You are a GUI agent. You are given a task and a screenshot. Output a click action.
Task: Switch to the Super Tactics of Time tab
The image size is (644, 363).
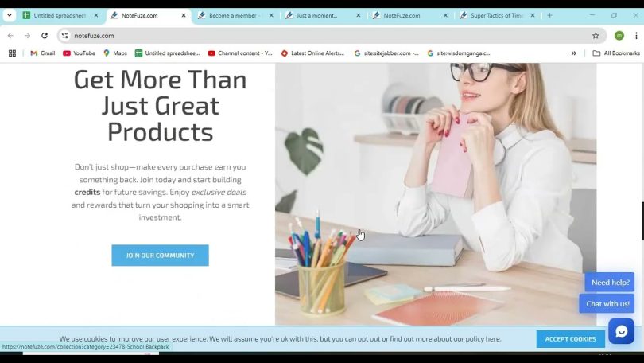tap(498, 15)
